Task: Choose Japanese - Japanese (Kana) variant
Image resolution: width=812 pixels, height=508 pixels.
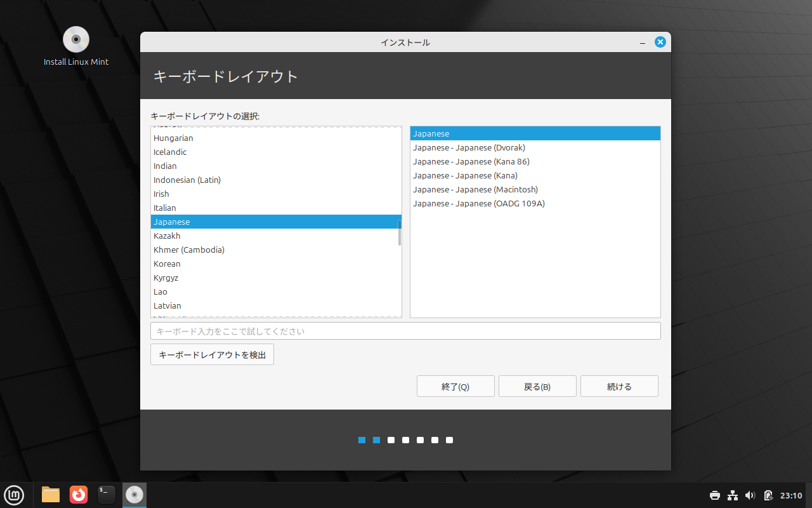Action: [535, 175]
